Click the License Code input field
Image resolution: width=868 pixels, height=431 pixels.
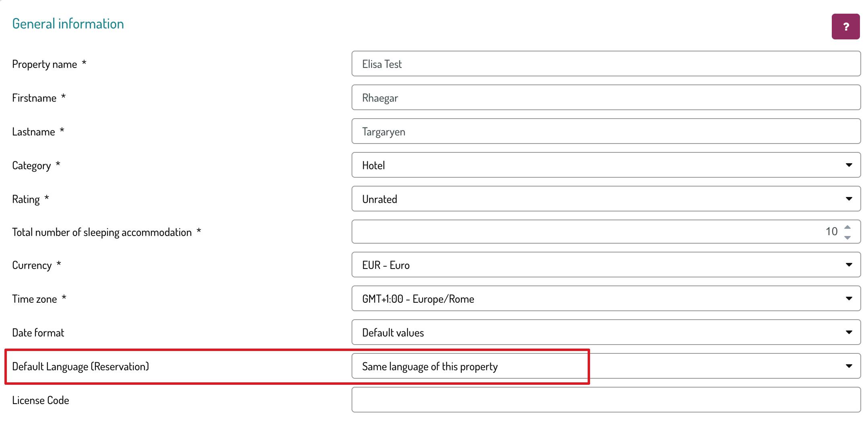click(x=606, y=400)
